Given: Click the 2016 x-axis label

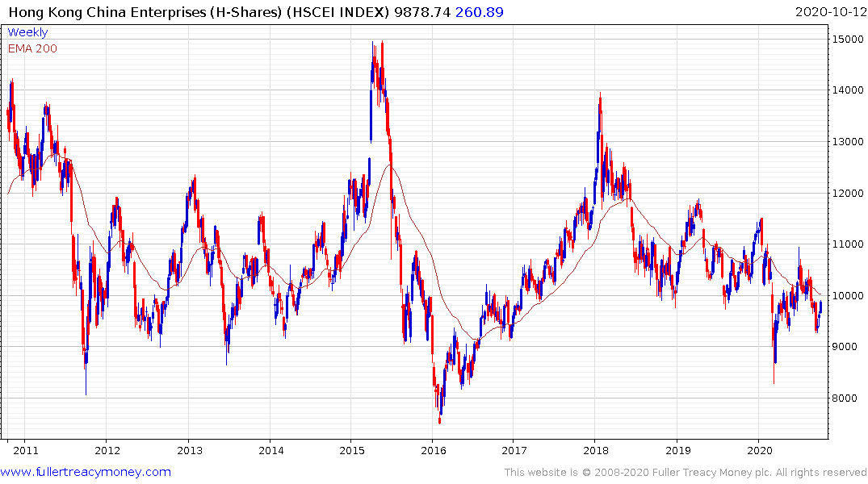Looking at the screenshot, I should [x=434, y=450].
